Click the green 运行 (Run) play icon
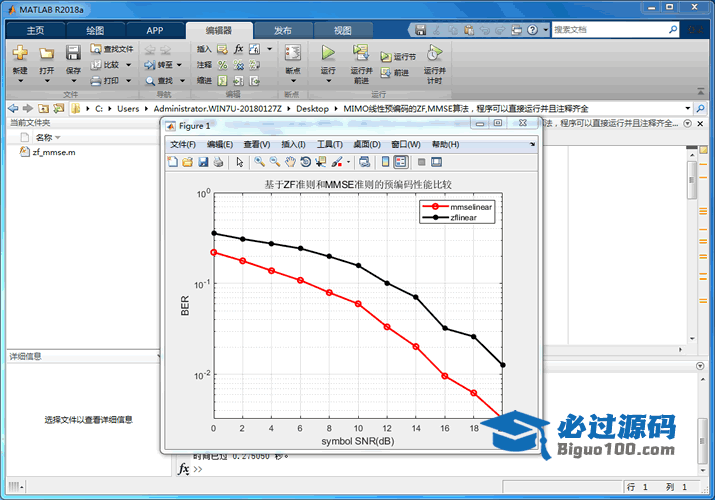 click(x=327, y=52)
